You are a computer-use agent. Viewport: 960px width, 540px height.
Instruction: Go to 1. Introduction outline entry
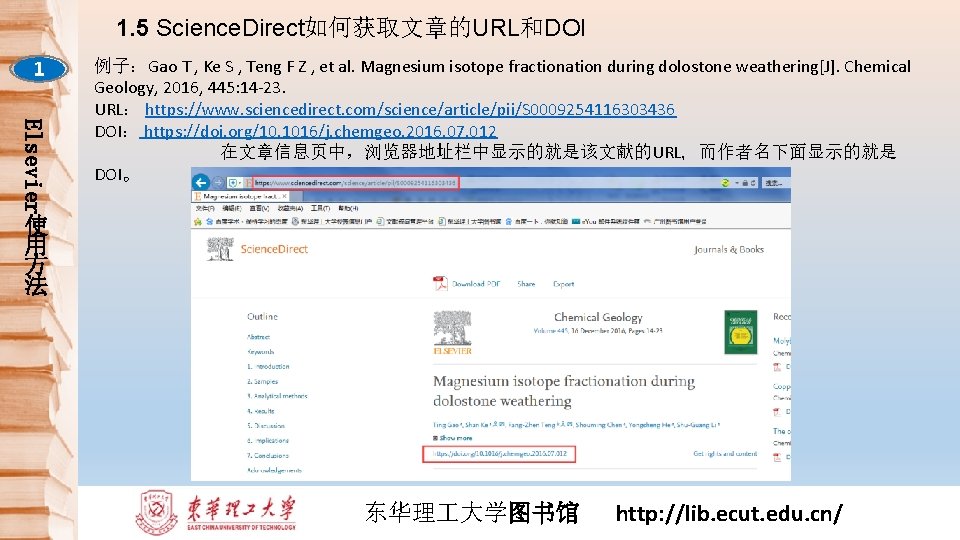pos(268,366)
